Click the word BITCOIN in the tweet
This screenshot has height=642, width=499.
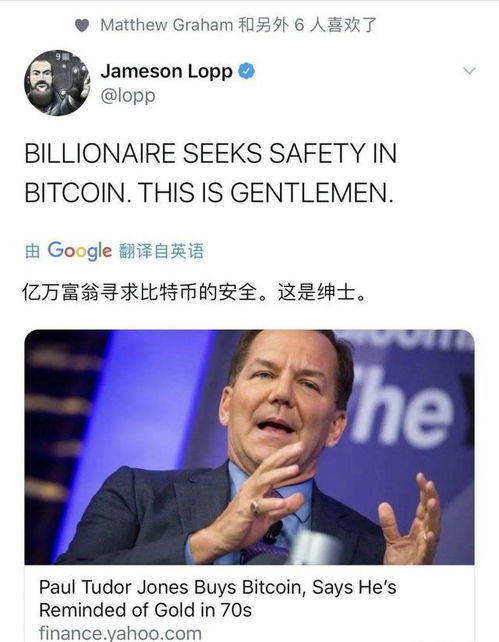coord(76,192)
